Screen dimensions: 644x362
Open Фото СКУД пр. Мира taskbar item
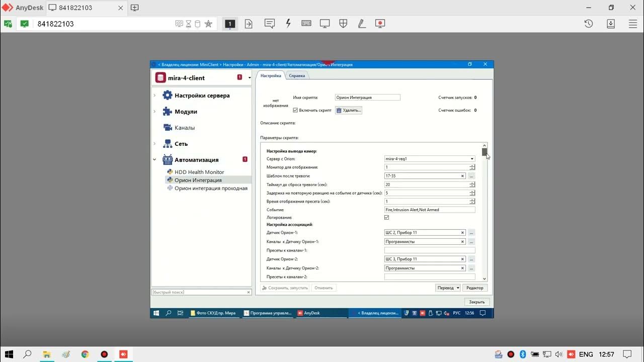(213, 313)
